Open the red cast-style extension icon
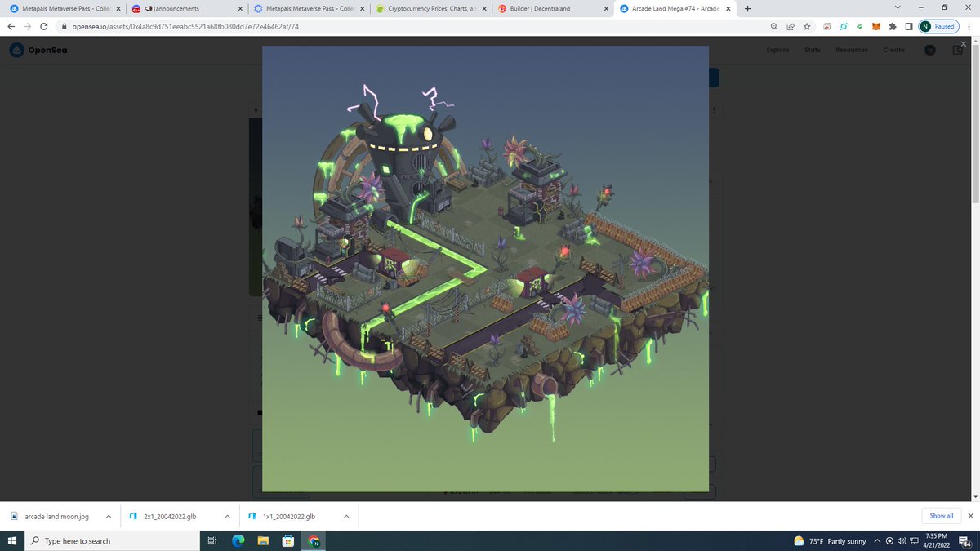Viewport: 980px width, 551px height. pyautogui.click(x=826, y=26)
